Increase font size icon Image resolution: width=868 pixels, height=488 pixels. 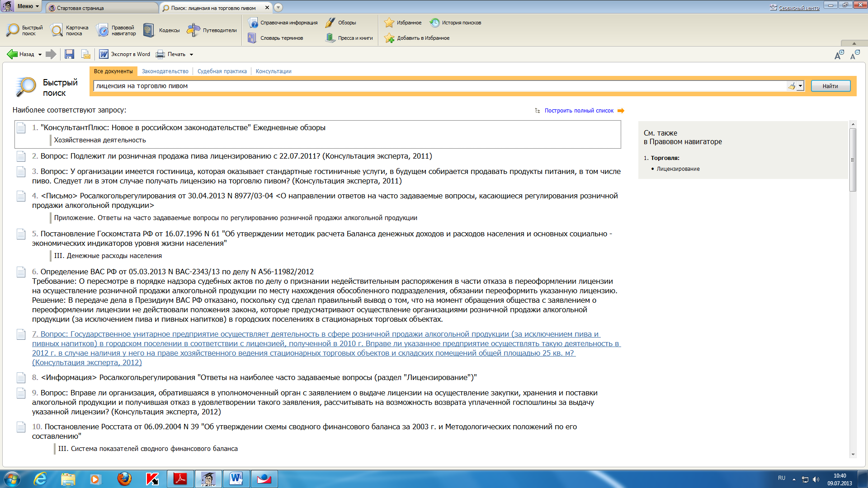839,55
